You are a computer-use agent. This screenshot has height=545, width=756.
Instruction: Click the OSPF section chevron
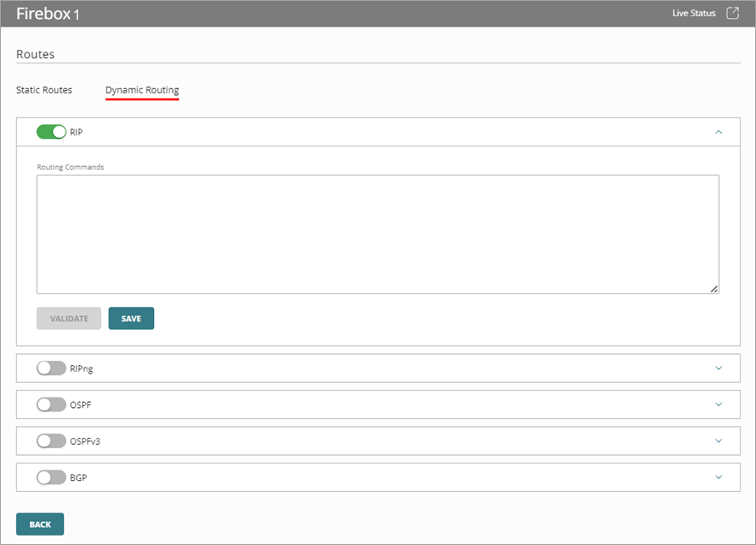tap(720, 404)
